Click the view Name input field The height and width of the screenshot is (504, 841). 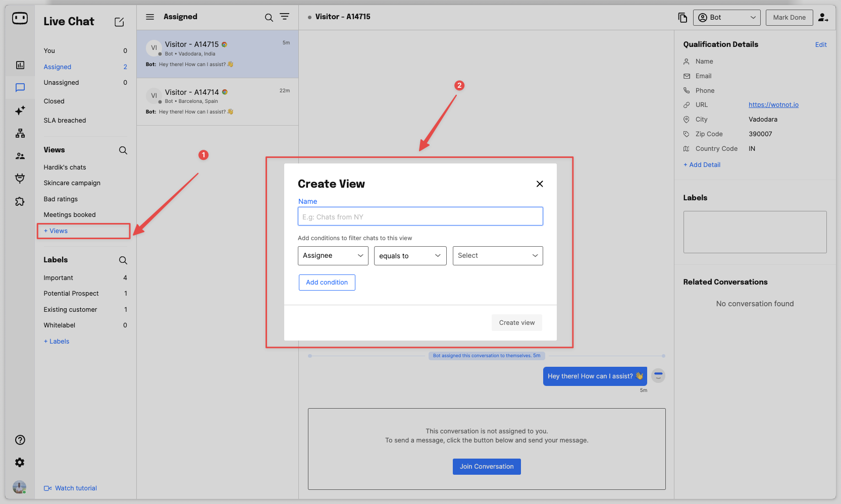[420, 217]
